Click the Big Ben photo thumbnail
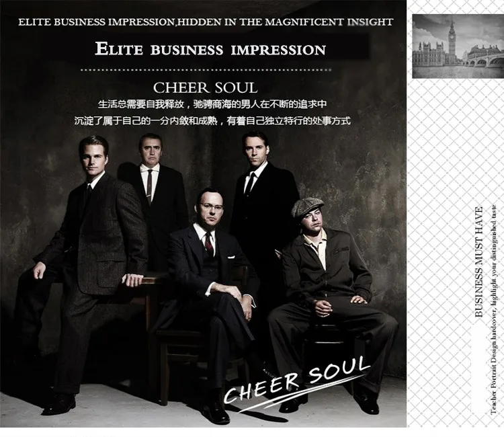The height and width of the screenshot is (437, 504). click(x=458, y=46)
